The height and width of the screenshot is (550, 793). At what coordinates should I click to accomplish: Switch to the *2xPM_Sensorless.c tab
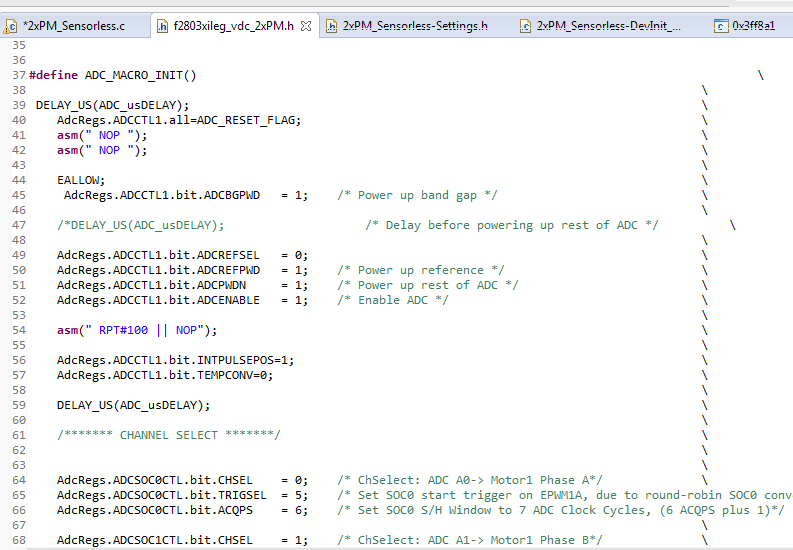click(x=74, y=26)
